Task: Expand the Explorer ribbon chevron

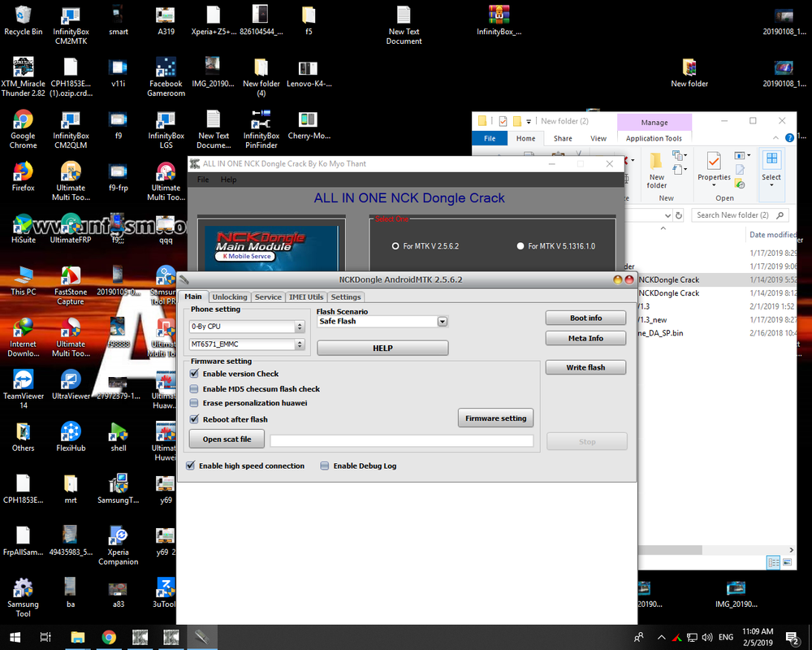Action: coord(775,138)
